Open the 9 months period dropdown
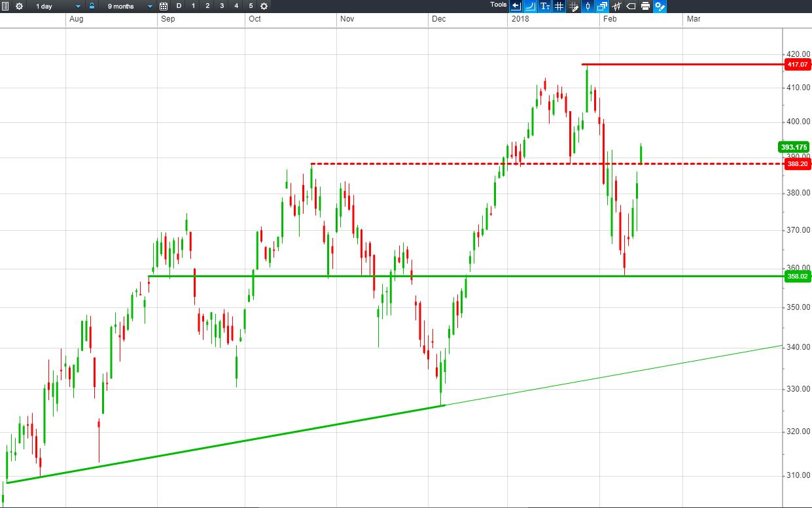 pos(129,6)
